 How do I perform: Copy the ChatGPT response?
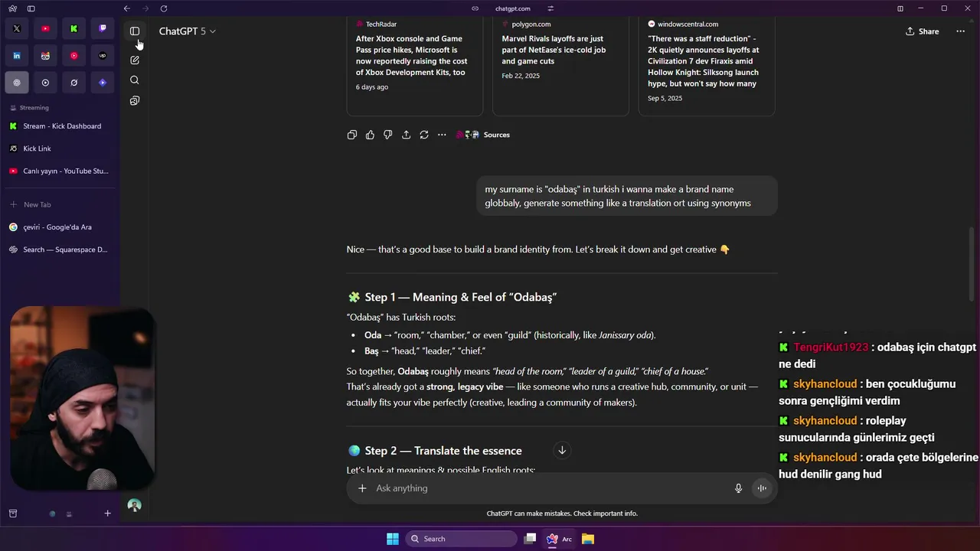pos(352,135)
